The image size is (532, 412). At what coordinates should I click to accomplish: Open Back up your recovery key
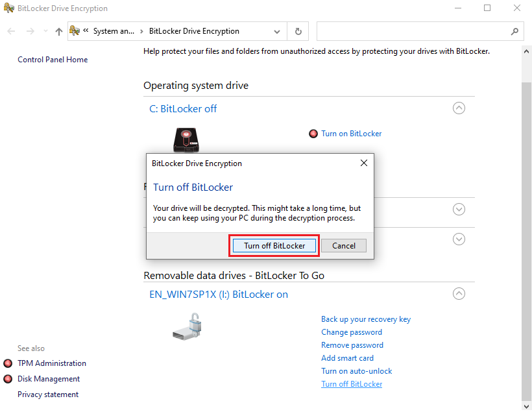(365, 319)
